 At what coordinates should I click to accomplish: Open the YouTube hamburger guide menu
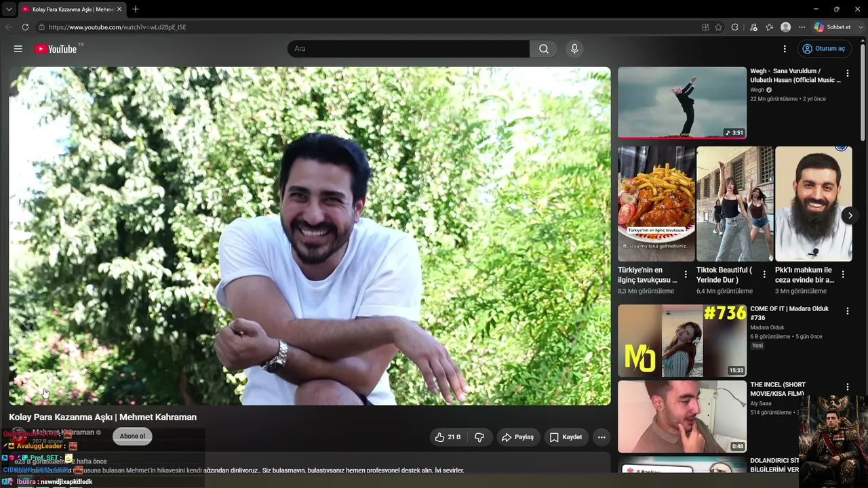(x=18, y=49)
